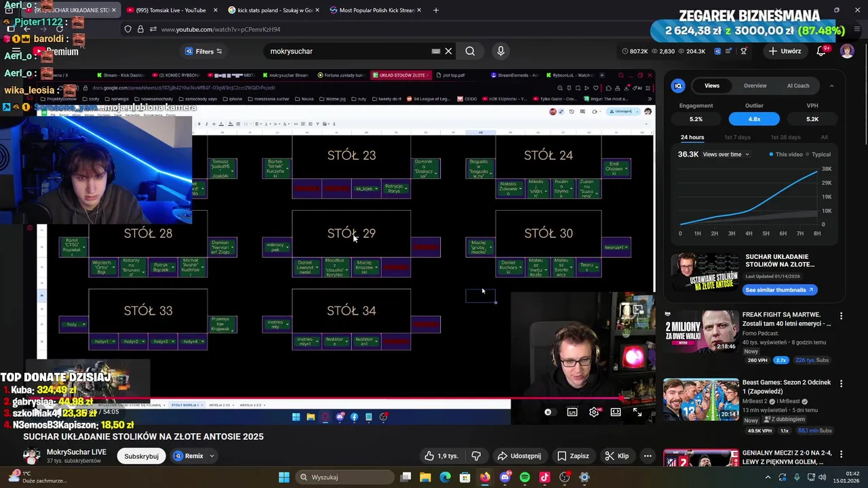
Task: Switch to the Overview tab
Action: (x=755, y=85)
